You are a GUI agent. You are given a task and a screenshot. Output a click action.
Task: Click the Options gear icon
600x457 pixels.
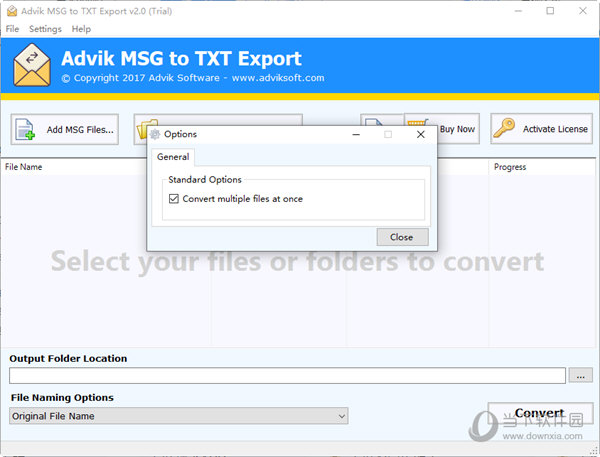[155, 134]
